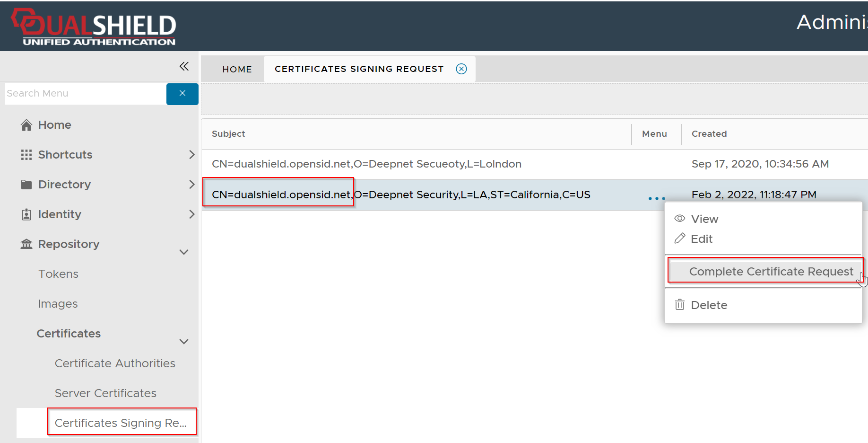The image size is (868, 443).
Task: Click the Directory folder icon
Action: 26,185
